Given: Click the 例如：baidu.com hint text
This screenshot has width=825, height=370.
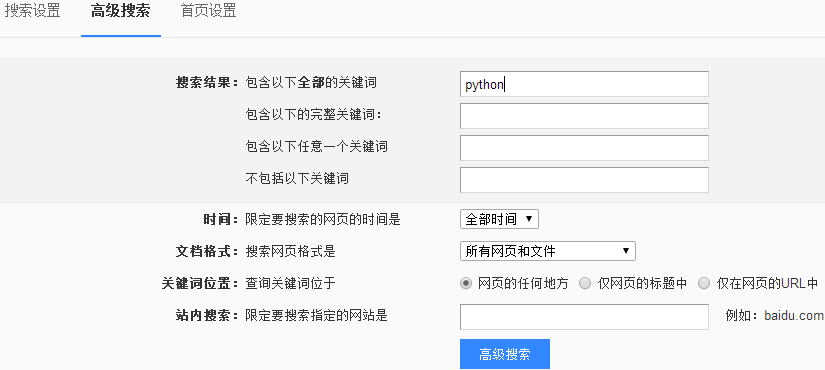Looking at the screenshot, I should (774, 316).
